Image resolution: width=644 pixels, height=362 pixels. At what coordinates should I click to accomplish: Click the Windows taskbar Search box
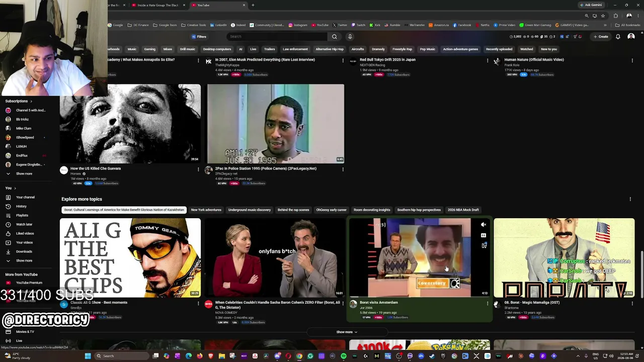121,356
